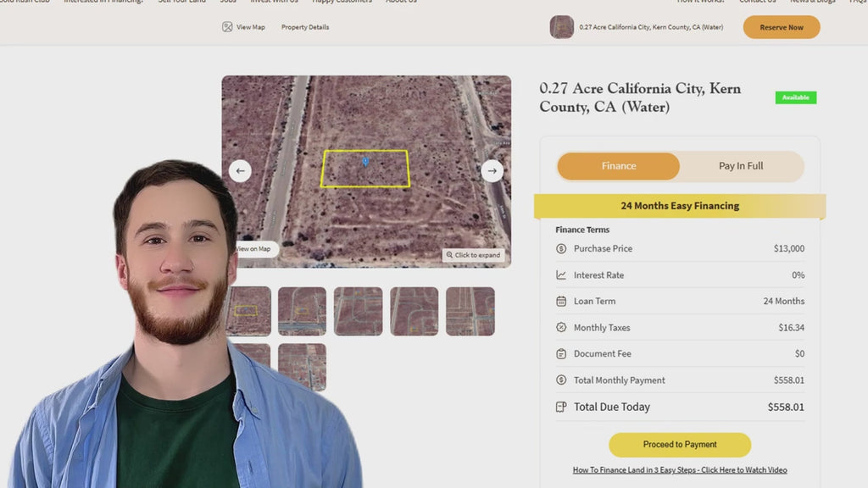Open the Property Details section link

(305, 27)
